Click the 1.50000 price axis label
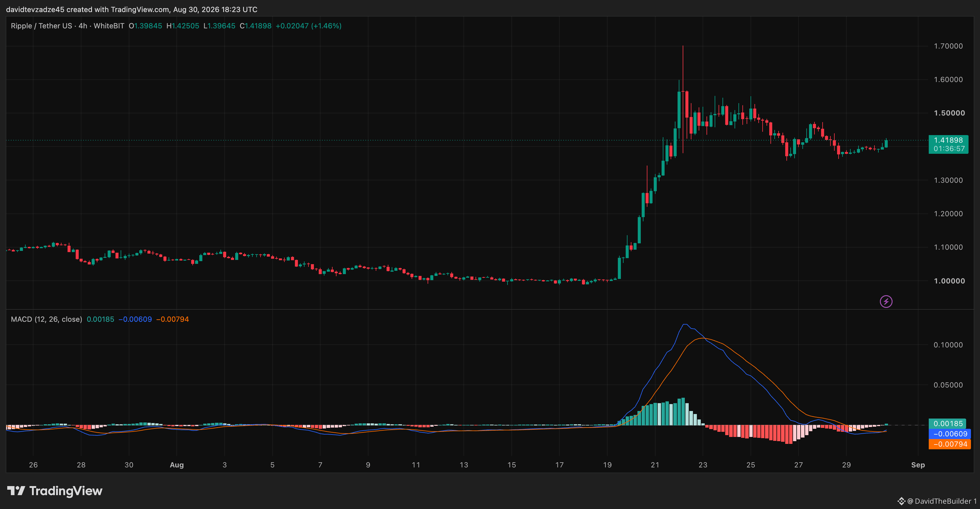Viewport: 980px width, 509px height. click(949, 113)
